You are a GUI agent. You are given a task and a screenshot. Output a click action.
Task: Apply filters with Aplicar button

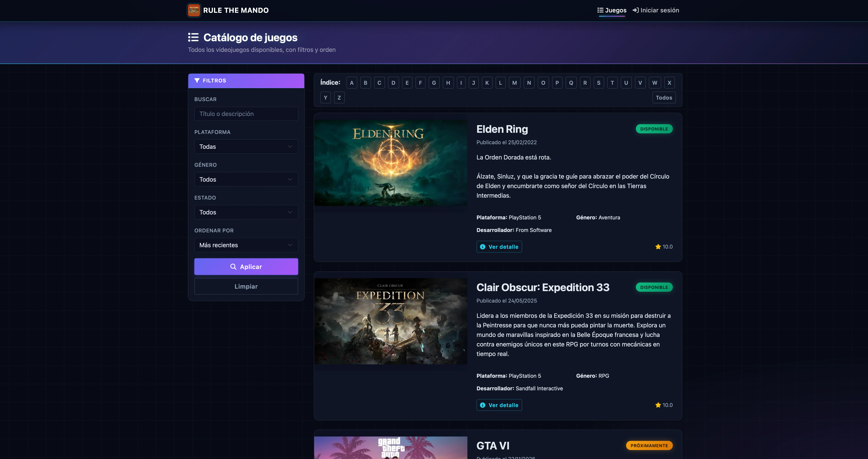(x=246, y=267)
